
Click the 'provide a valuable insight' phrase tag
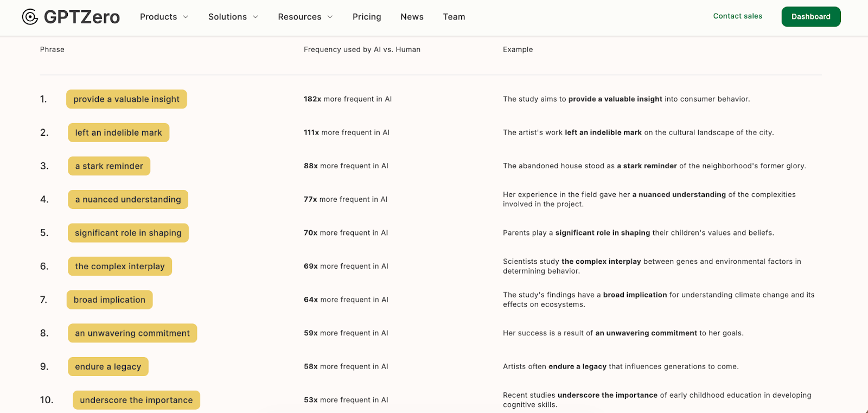click(126, 99)
